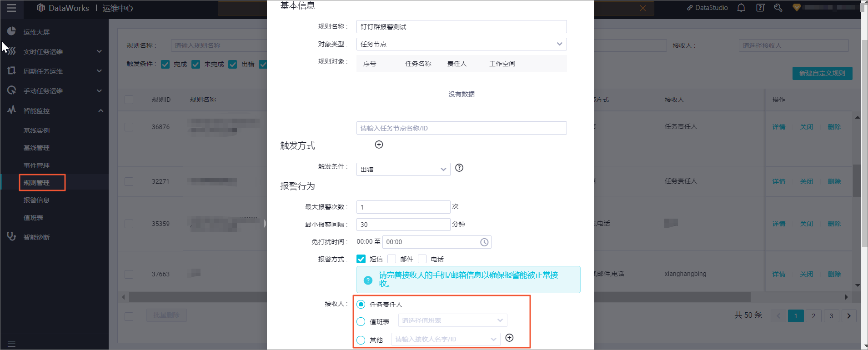Screen dimensions: 868x350
Task: Click the DataStudio link icon
Action: point(690,8)
